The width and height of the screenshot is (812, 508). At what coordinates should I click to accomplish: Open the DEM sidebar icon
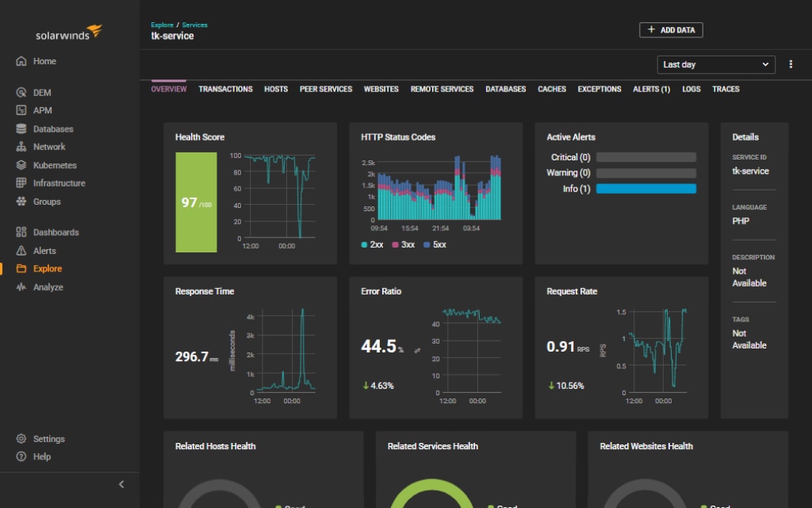(x=21, y=92)
